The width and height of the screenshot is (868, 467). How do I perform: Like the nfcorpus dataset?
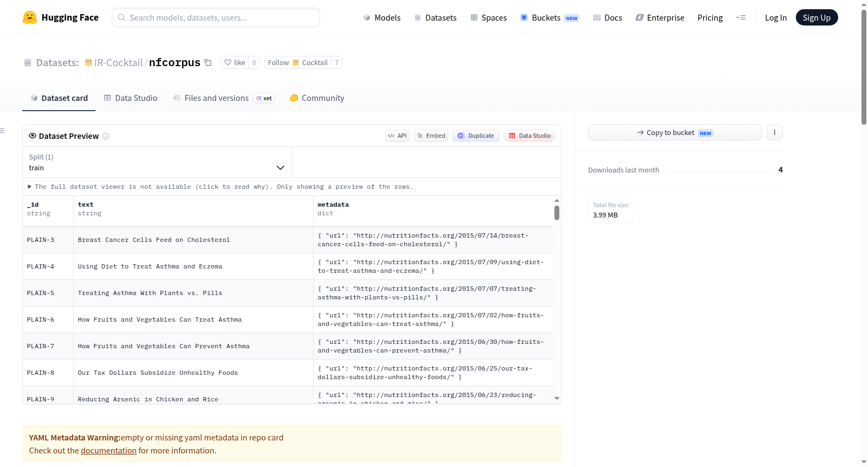(x=235, y=62)
